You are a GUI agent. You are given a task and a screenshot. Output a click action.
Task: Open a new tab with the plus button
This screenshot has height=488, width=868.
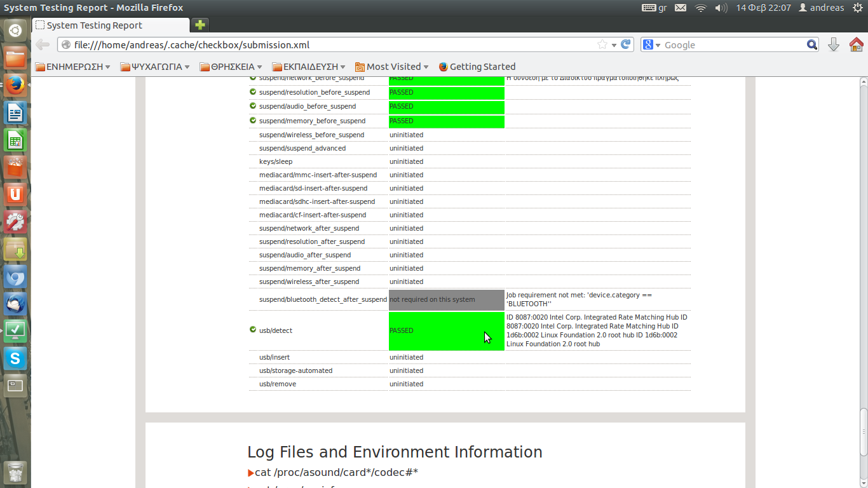(200, 25)
